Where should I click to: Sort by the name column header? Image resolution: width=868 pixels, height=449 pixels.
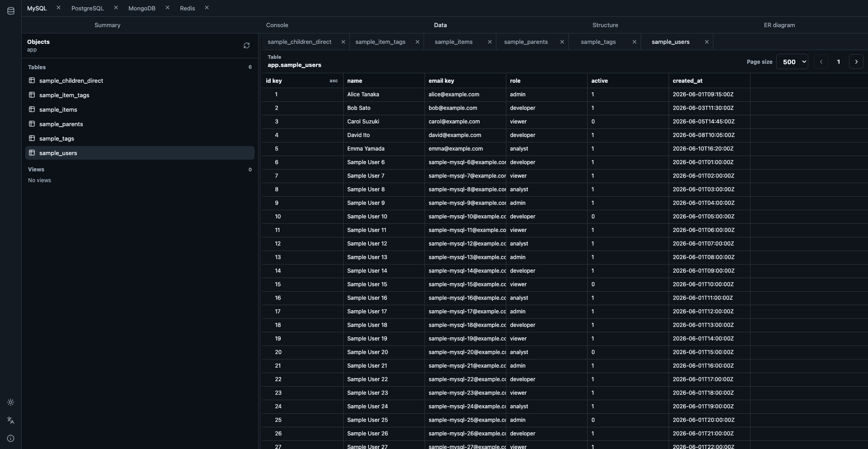tap(384, 81)
